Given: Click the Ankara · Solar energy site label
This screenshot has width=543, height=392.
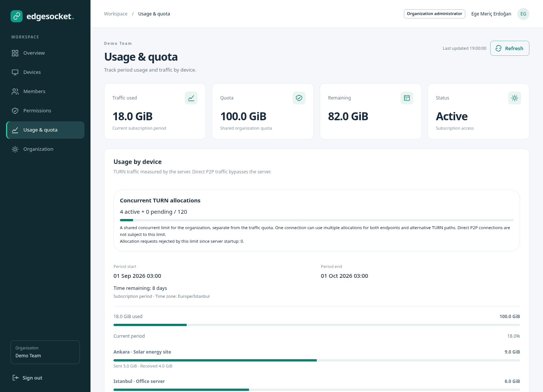Looking at the screenshot, I should (142, 352).
